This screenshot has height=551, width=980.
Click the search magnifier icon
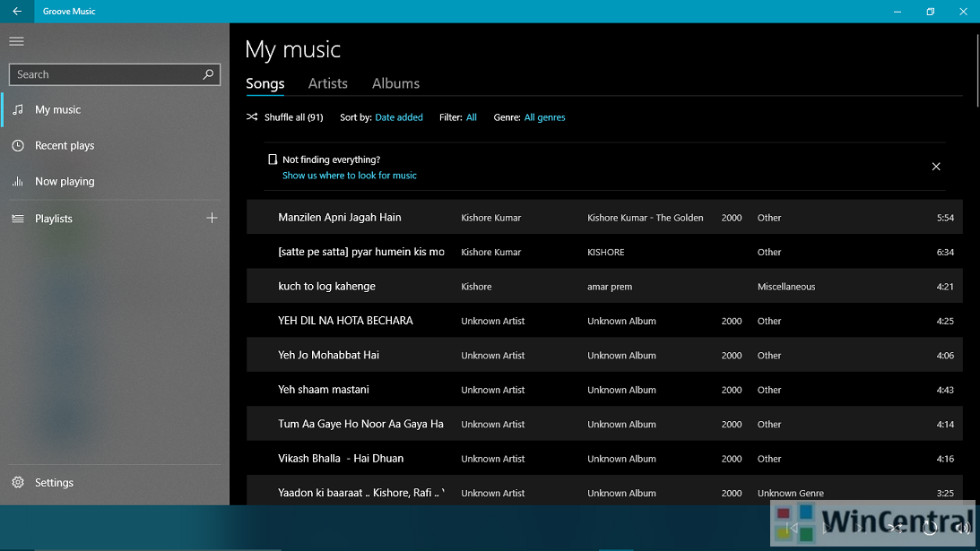[208, 74]
